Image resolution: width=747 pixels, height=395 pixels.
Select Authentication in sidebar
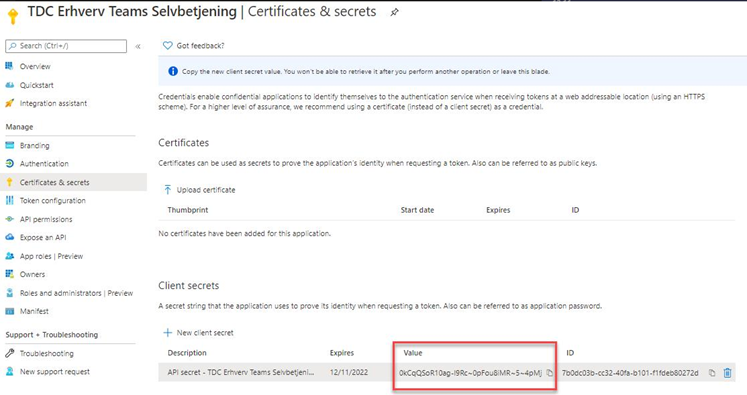click(44, 163)
